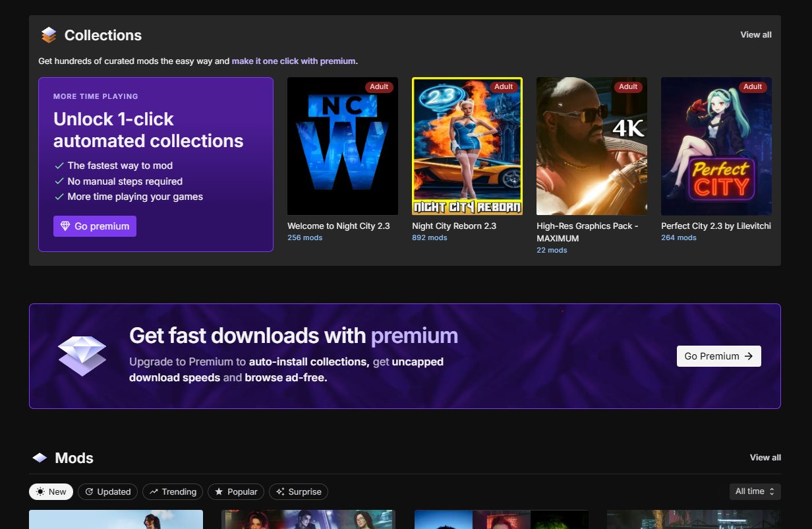The image size is (812, 529).
Task: Open the High-Res Graphics Pack - MAXIMUM title link
Action: (587, 232)
